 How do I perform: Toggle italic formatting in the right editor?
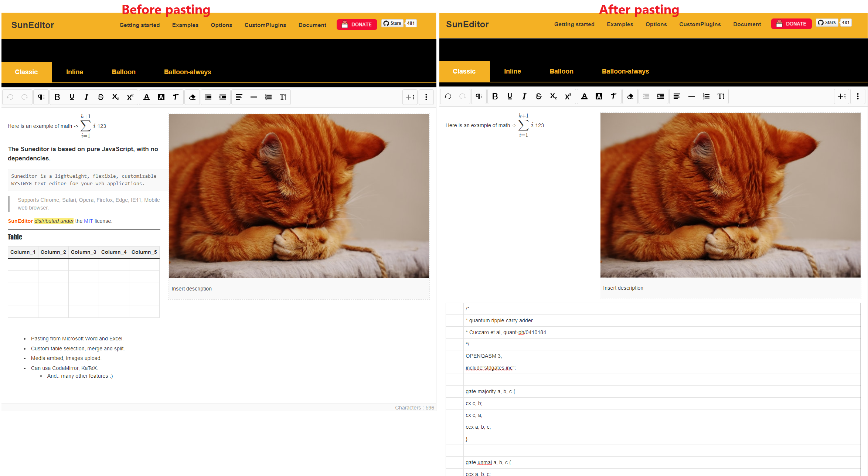pyautogui.click(x=524, y=96)
